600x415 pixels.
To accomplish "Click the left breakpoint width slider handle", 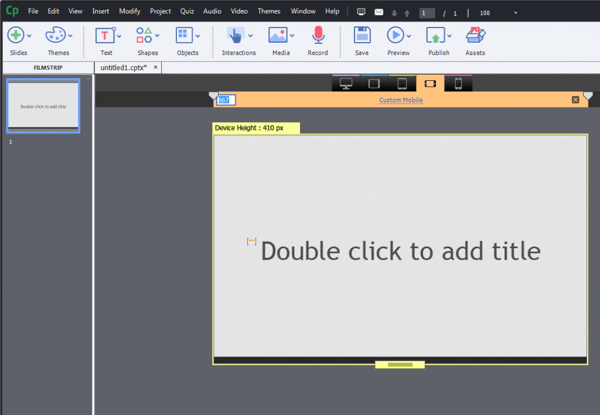I will click(214, 96).
